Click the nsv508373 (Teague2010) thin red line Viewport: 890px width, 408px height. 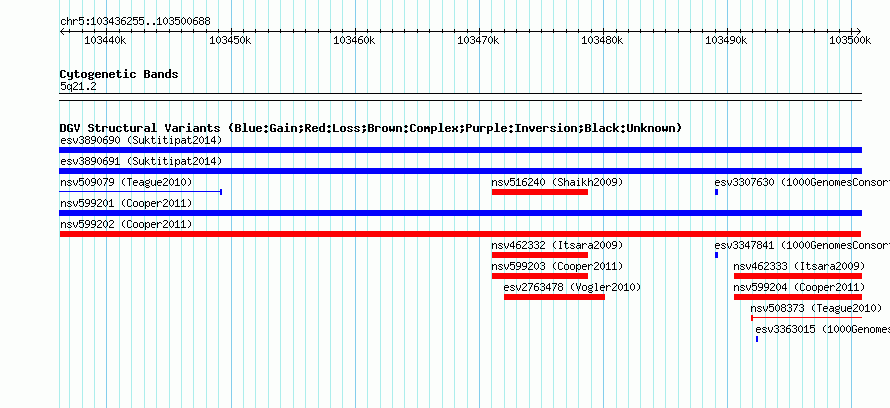pyautogui.click(x=806, y=318)
